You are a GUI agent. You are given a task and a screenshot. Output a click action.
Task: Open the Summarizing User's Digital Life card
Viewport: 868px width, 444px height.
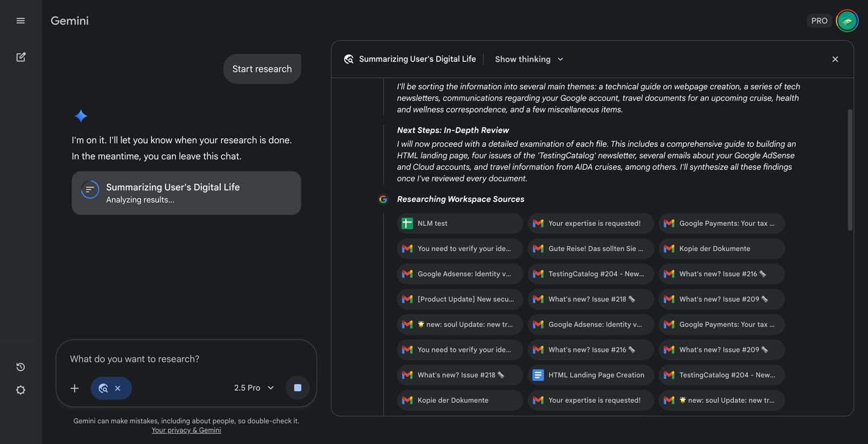(x=186, y=193)
